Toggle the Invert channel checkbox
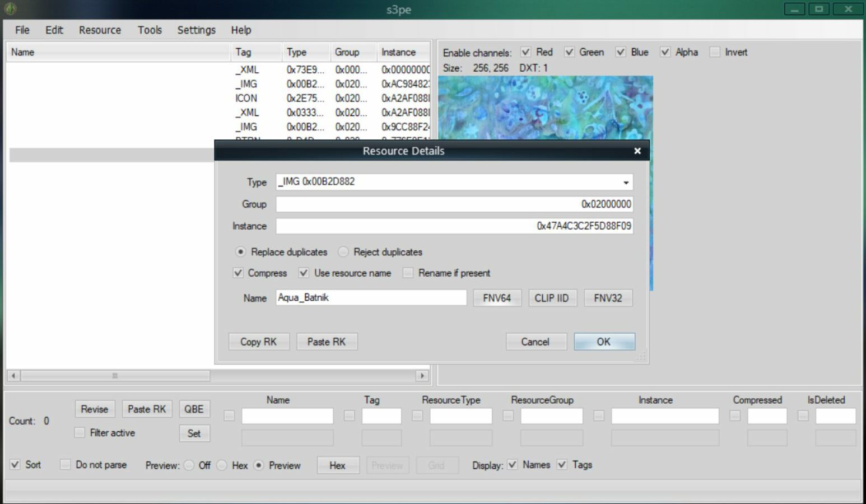The width and height of the screenshot is (866, 504). 715,52
